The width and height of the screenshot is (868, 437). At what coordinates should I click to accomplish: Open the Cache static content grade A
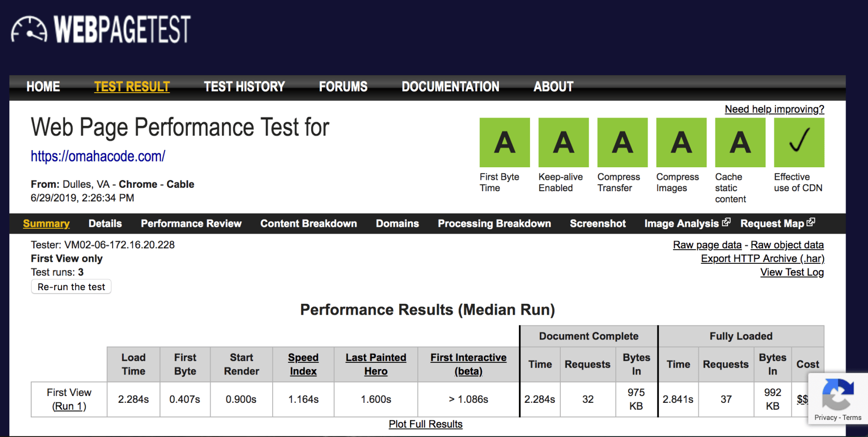point(740,142)
